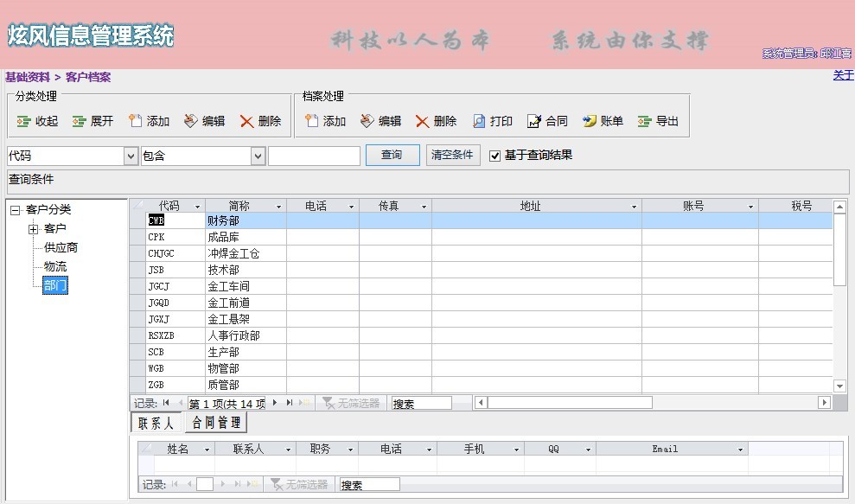
Task: Click the 税号 column header
Action: coord(795,206)
